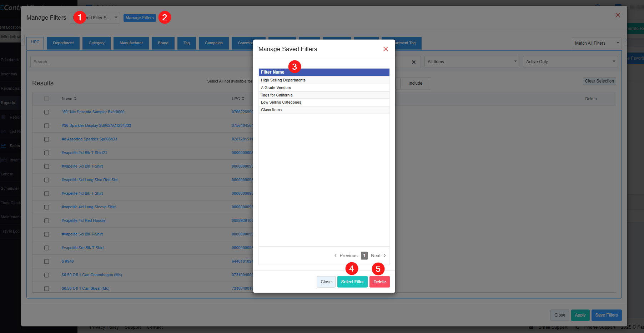Clear the search field with the X icon
644x333 pixels.
point(414,62)
